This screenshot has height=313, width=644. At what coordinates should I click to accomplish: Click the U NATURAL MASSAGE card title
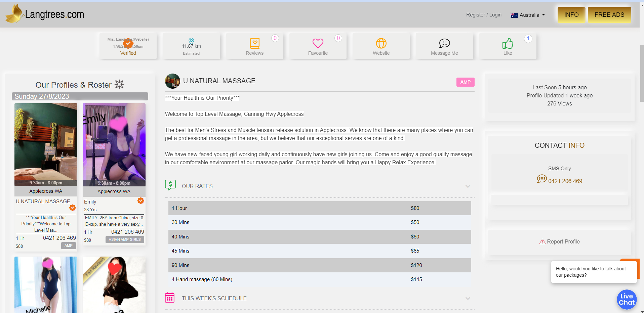(43, 202)
